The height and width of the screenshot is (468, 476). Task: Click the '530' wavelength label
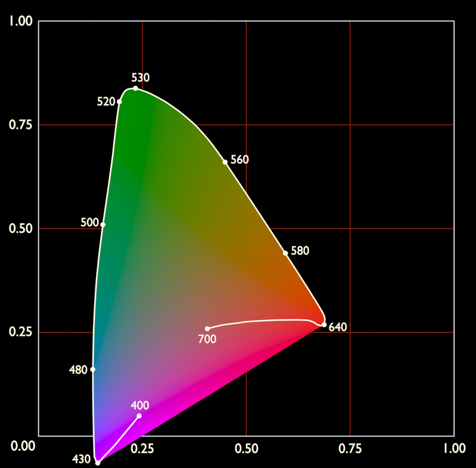(141, 78)
